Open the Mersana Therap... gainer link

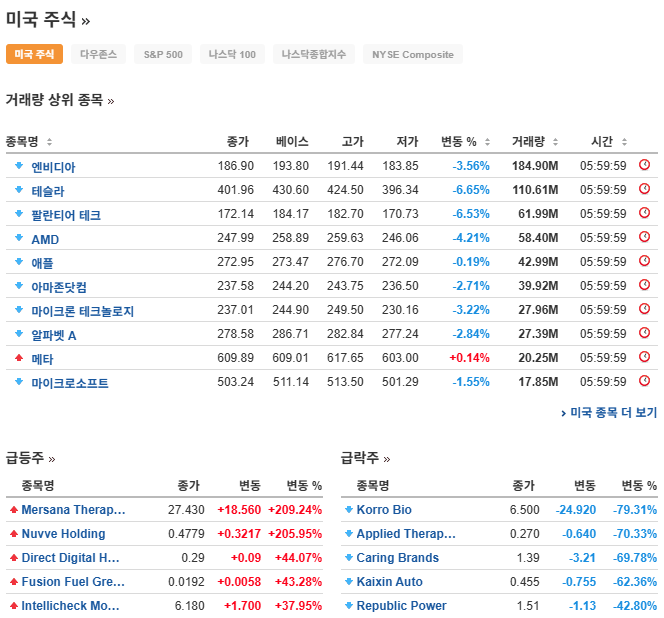(x=73, y=510)
